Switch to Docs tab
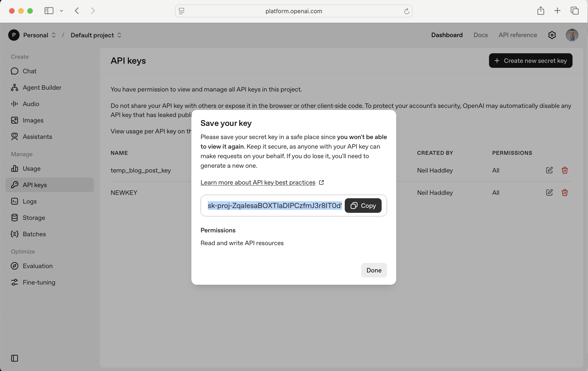This screenshot has height=371, width=588. click(x=480, y=35)
